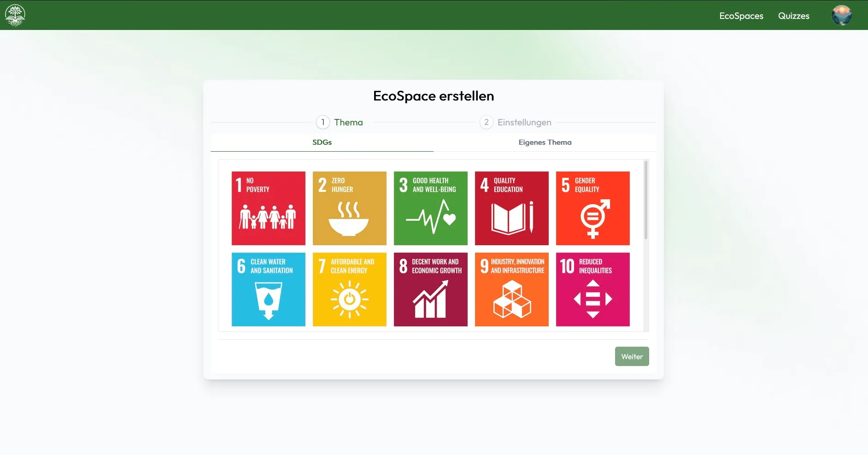Image resolution: width=868 pixels, height=455 pixels.
Task: Open the profile avatar menu
Action: point(843,15)
